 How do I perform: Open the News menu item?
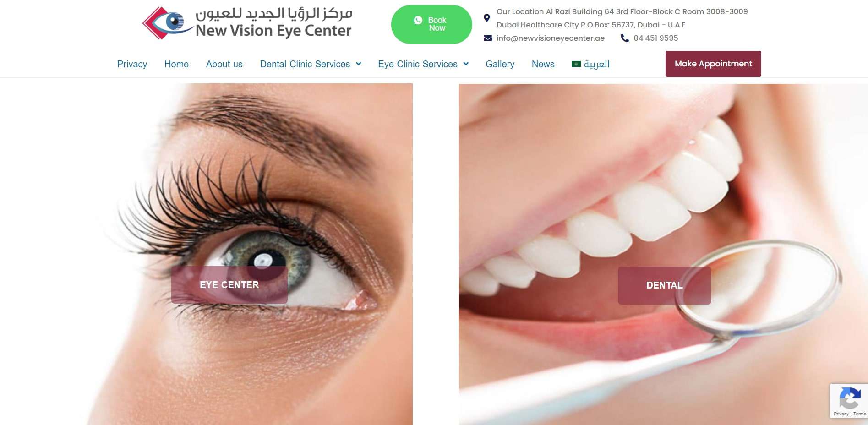pos(543,64)
